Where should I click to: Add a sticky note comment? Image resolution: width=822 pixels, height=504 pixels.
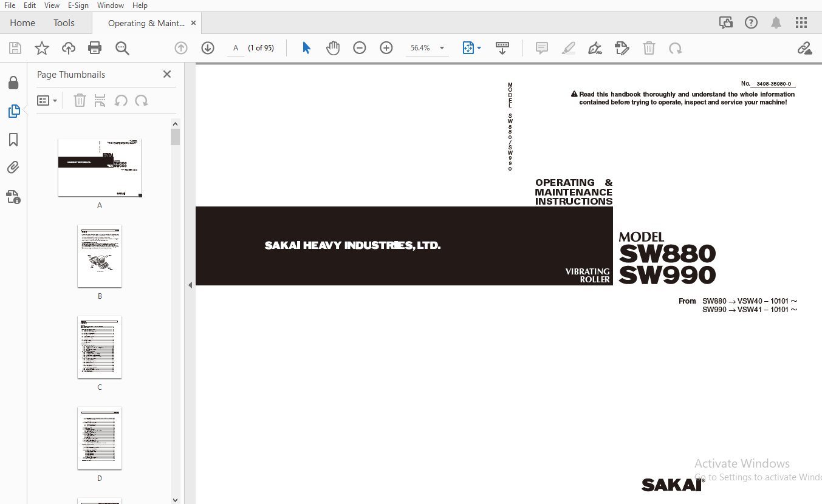coord(542,48)
